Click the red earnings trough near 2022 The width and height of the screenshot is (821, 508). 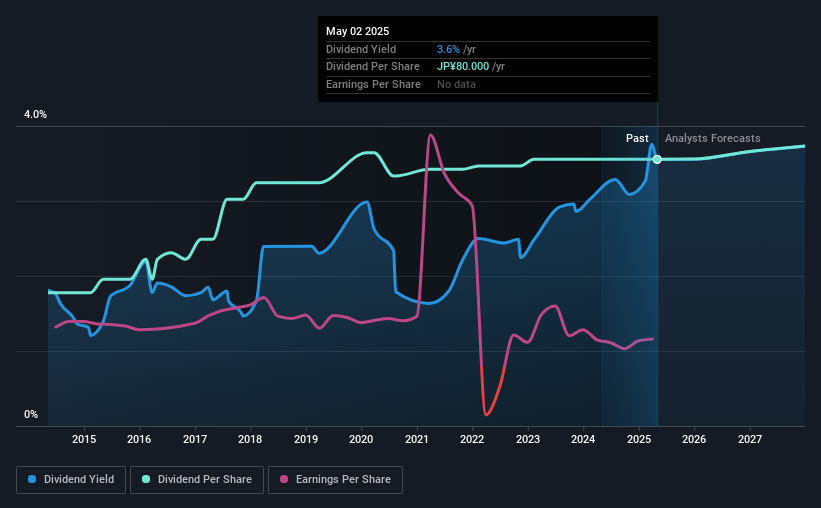coord(486,415)
